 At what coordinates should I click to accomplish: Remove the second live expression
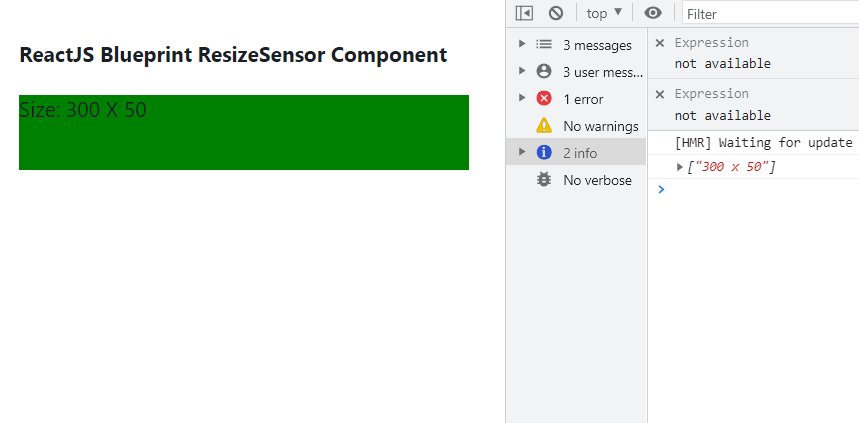coord(660,94)
